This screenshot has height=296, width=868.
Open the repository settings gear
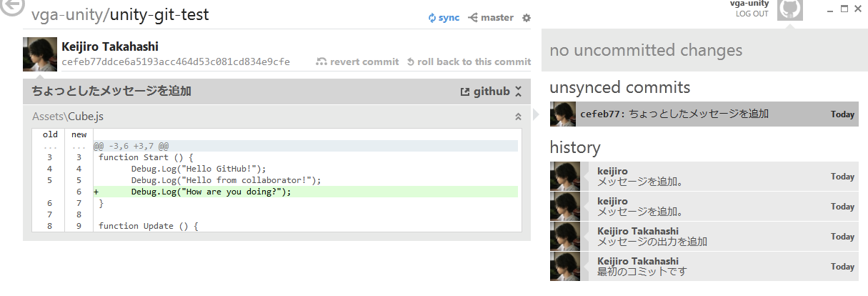click(x=527, y=17)
